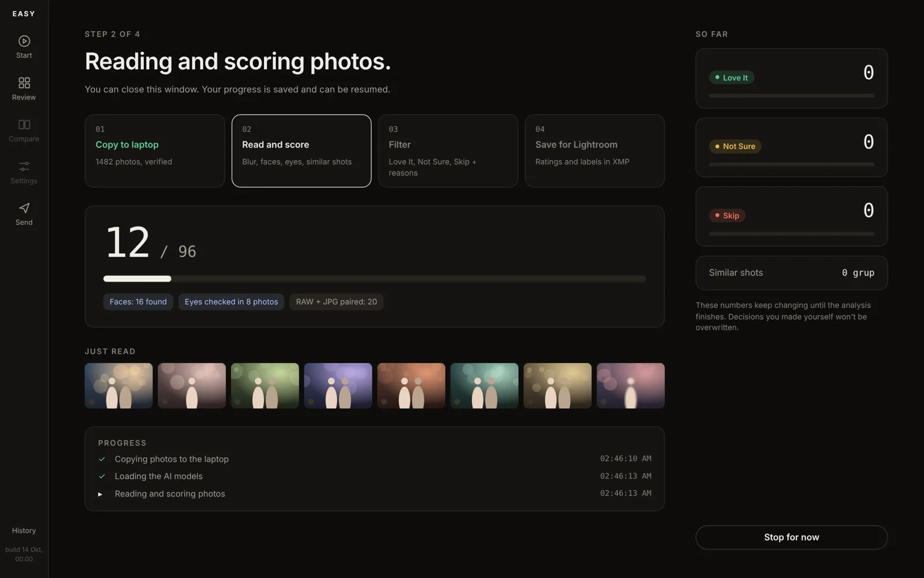Click the Skip card progress bar
924x578 pixels.
click(791, 234)
